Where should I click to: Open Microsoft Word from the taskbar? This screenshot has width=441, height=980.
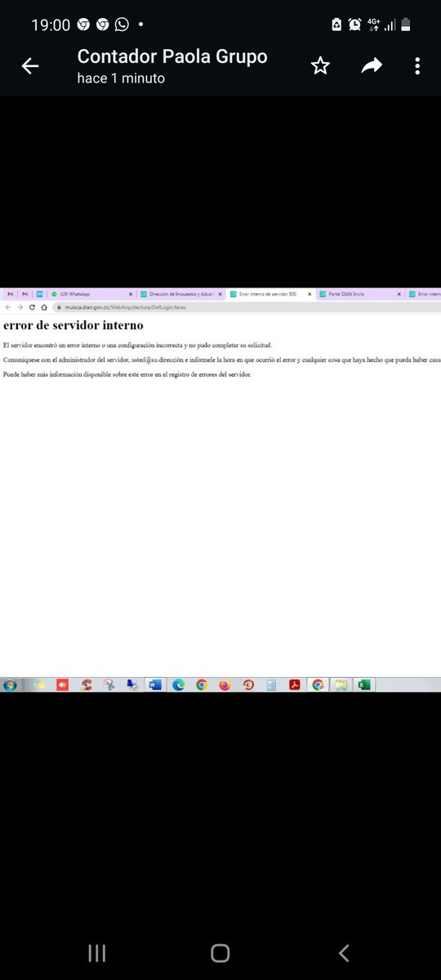click(154, 684)
